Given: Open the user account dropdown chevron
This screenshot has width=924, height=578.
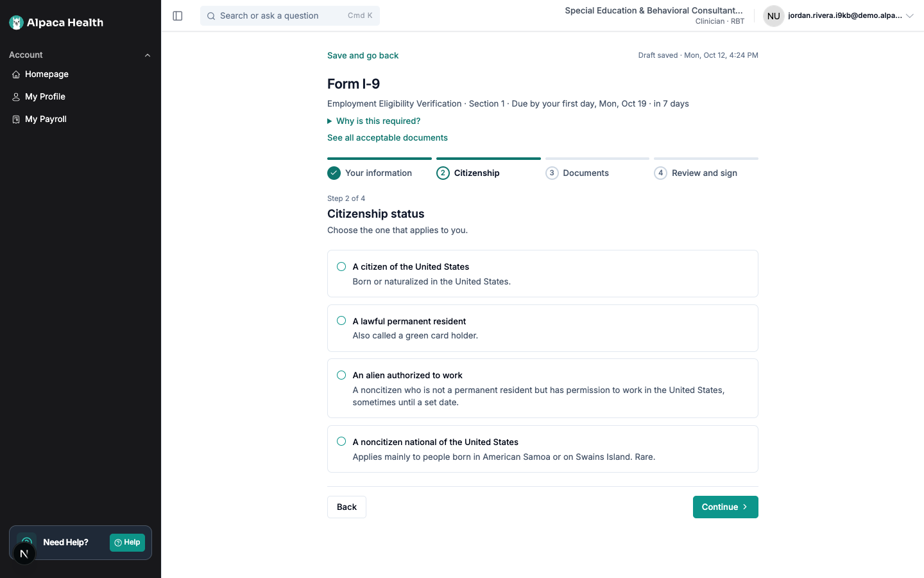Looking at the screenshot, I should pyautogui.click(x=909, y=16).
